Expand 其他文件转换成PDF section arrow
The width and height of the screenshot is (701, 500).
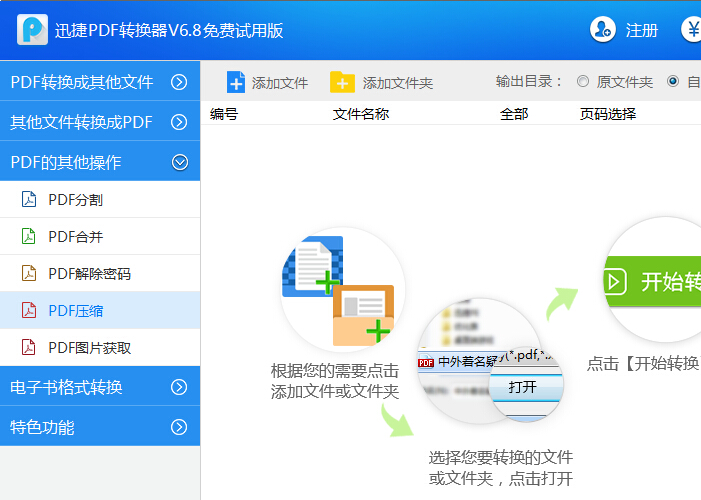pos(179,122)
